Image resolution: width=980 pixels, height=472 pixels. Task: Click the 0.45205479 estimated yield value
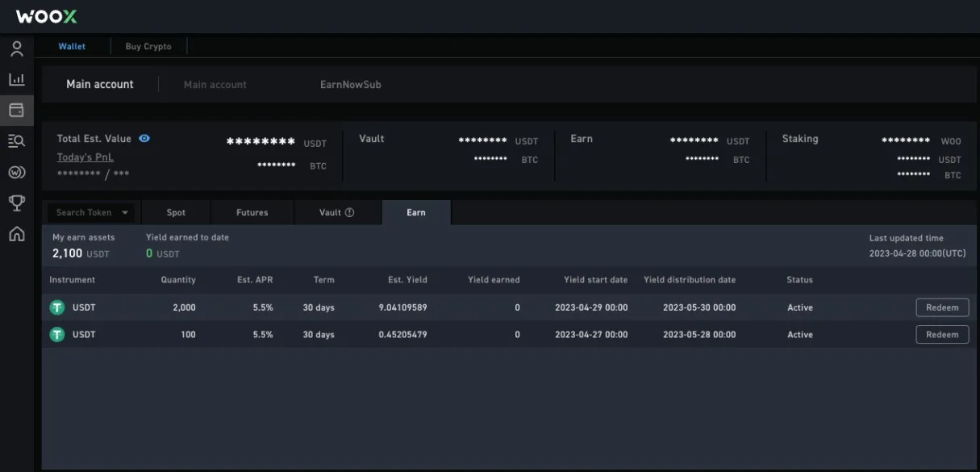tap(402, 334)
